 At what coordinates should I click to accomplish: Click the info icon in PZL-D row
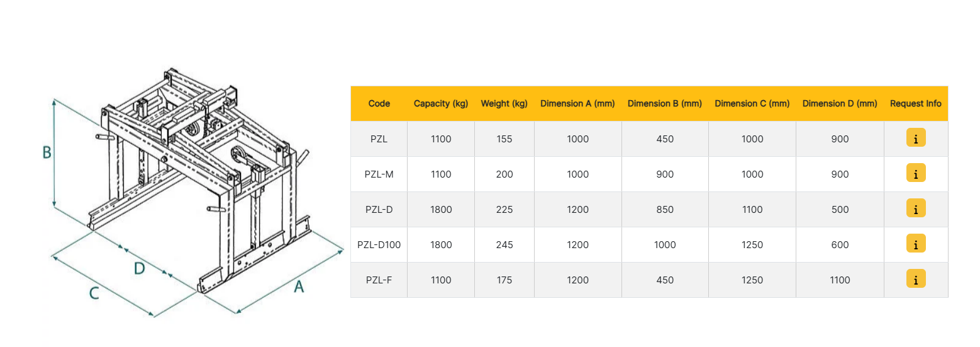tap(915, 209)
